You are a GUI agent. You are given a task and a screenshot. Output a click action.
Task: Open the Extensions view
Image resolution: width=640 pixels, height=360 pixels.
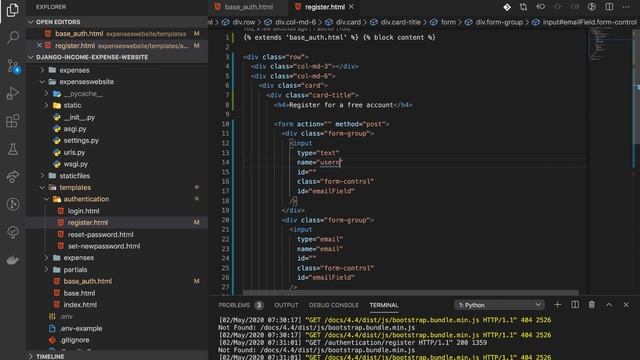coord(13,121)
